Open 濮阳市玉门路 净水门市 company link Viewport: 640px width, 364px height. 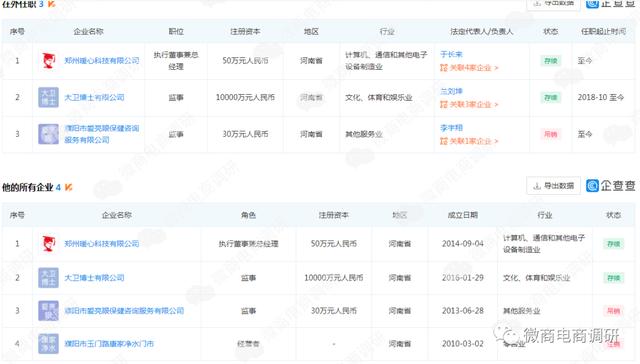109,344
